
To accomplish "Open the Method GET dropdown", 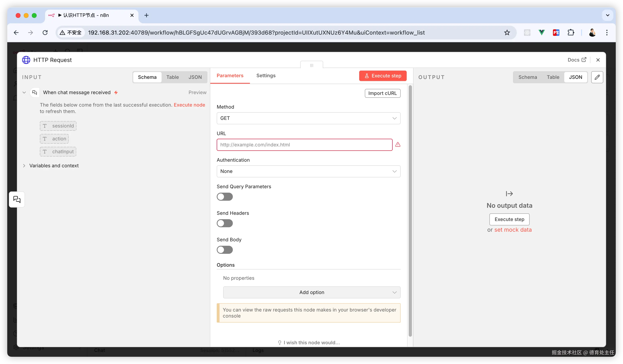I will pyautogui.click(x=308, y=118).
